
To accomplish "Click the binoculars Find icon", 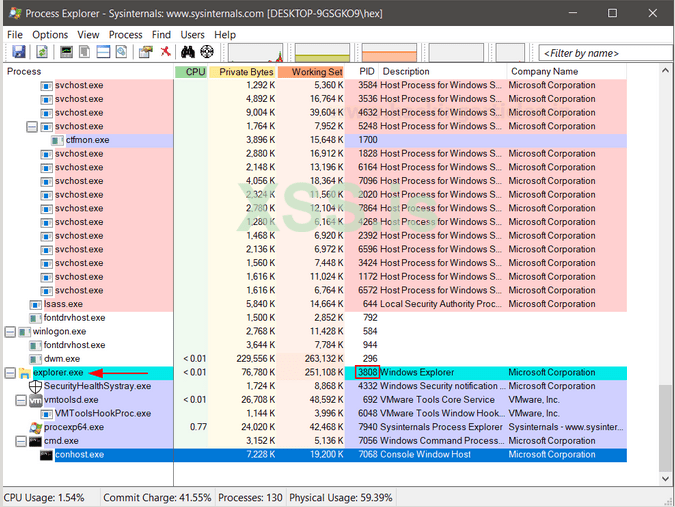I will pos(188,52).
